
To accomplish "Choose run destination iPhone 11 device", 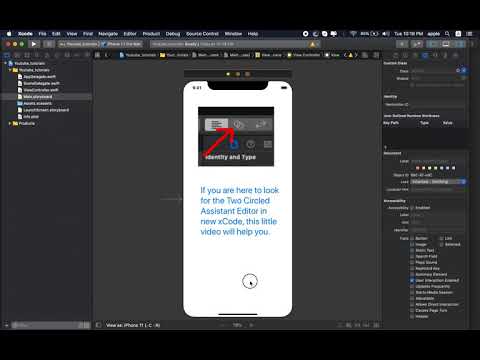I will point(122,44).
